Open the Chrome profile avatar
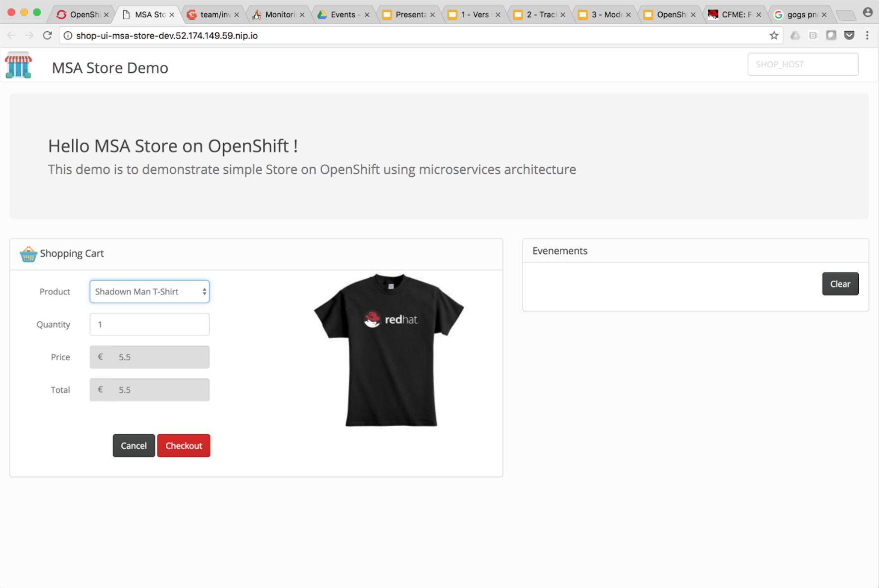 point(868,12)
